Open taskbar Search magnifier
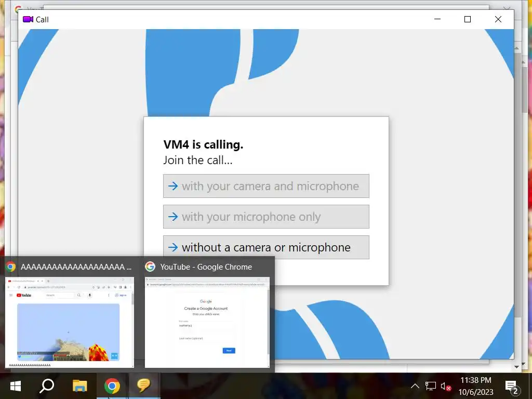This screenshot has width=532, height=399. [47, 386]
